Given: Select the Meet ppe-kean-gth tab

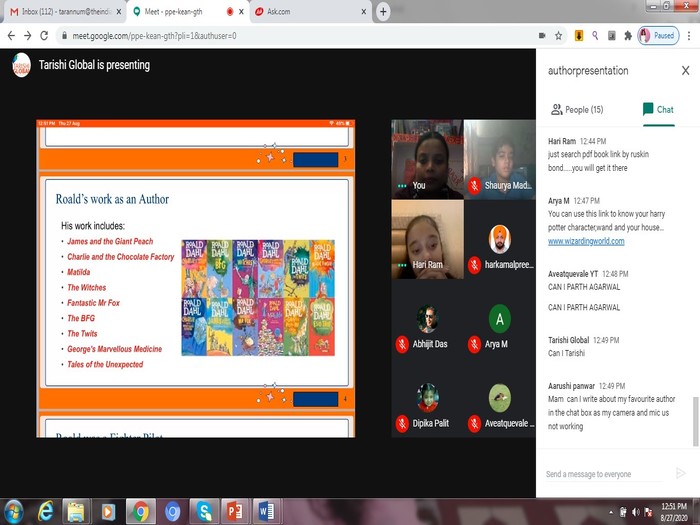Looking at the screenshot, I should coord(179,12).
